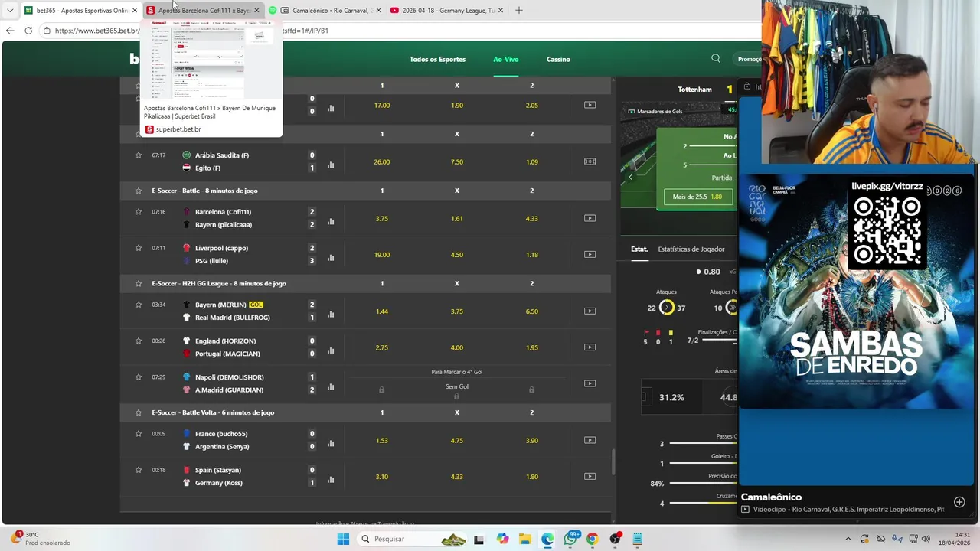Open the bet365 search magnifier icon
Viewport: 980px width, 551px height.
716,59
